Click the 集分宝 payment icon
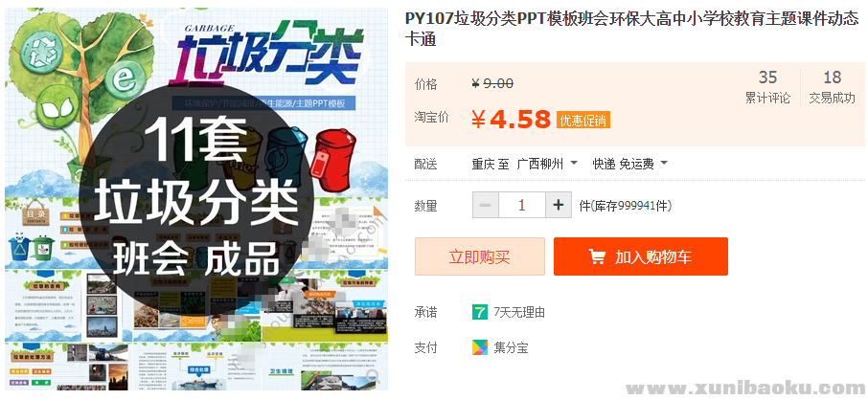868x400 pixels. [x=479, y=347]
